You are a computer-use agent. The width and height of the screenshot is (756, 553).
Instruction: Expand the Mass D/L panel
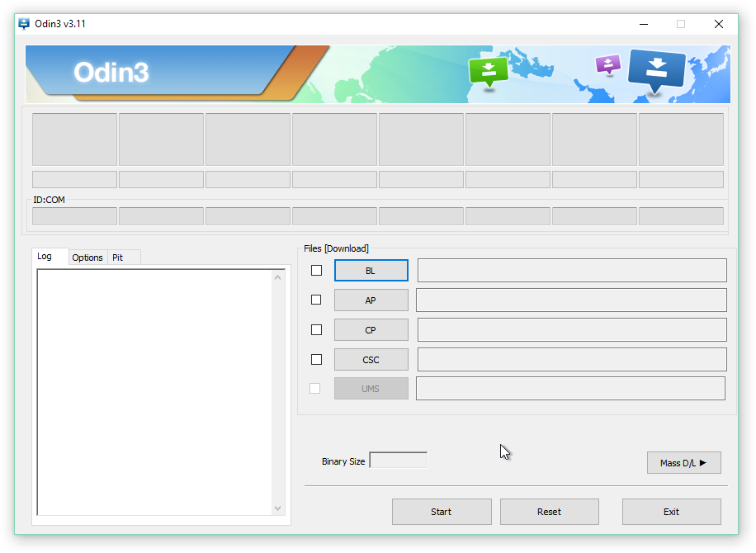pos(683,462)
